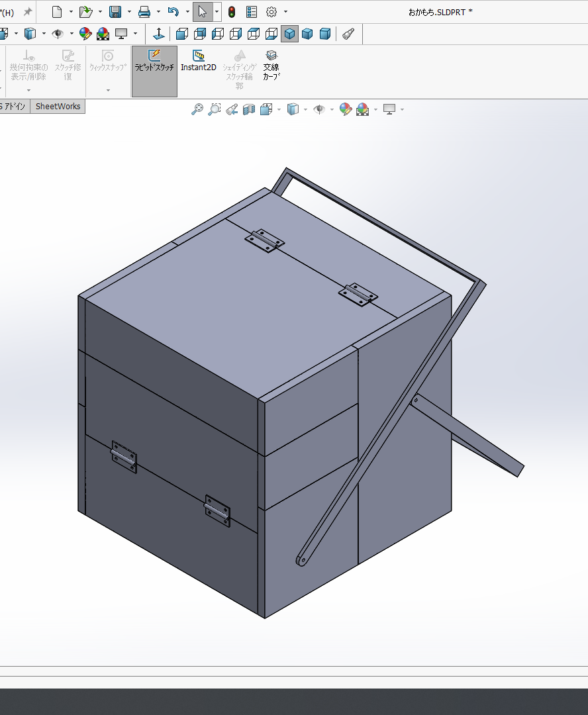The image size is (588, 715).
Task: Switch to Top standard view cube
Action: 254,34
